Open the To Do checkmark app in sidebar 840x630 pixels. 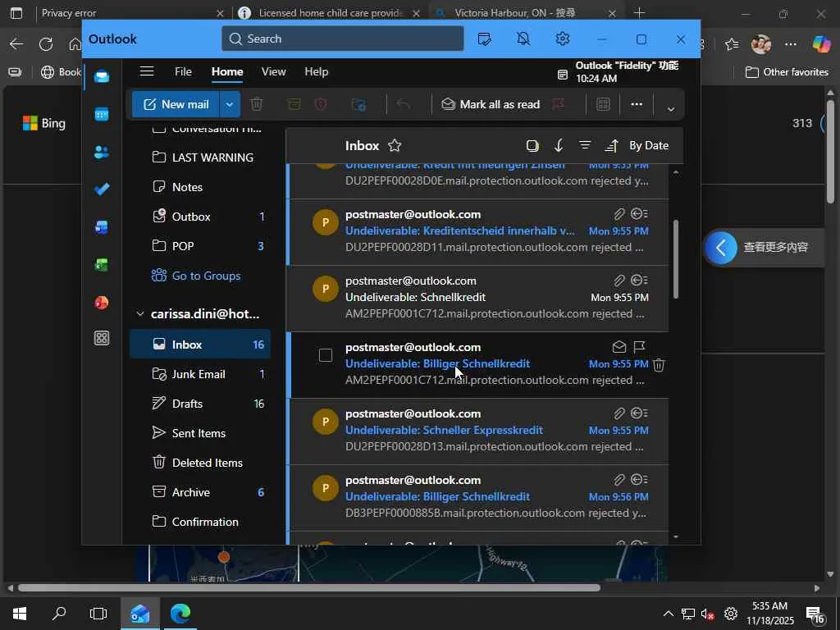(x=102, y=189)
